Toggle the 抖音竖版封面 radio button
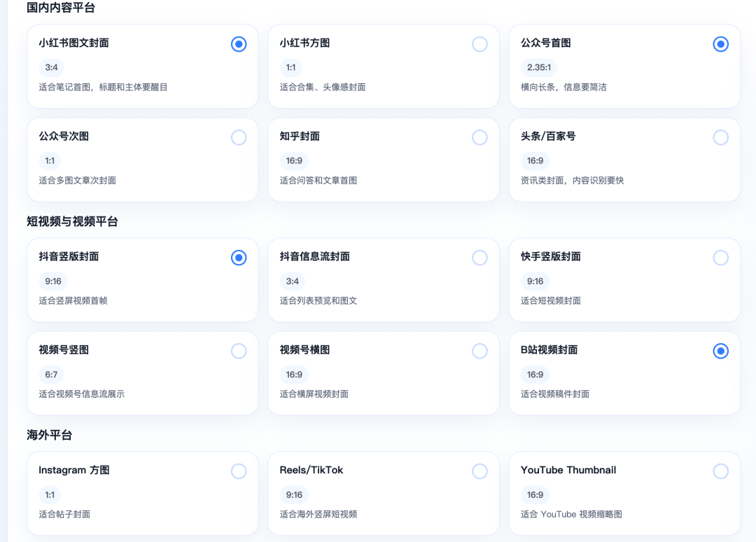Image resolution: width=756 pixels, height=542 pixels. click(x=239, y=258)
